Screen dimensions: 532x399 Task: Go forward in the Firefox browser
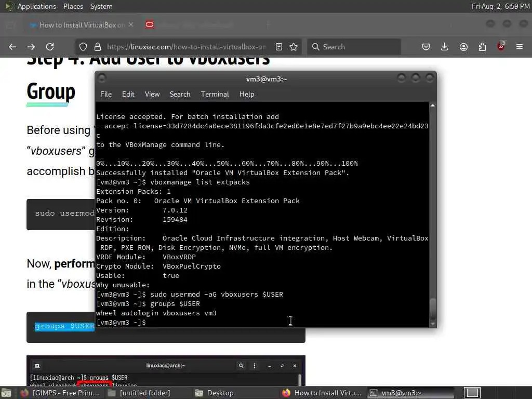coord(31,47)
